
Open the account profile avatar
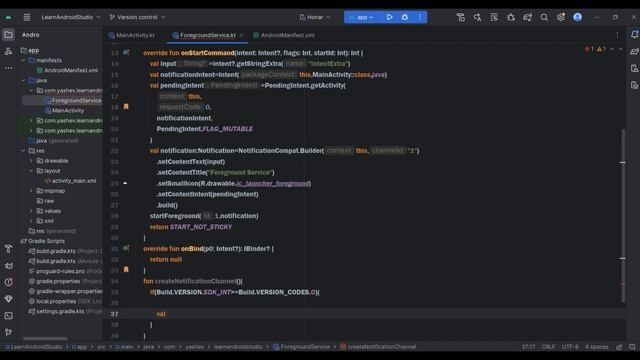[578, 17]
